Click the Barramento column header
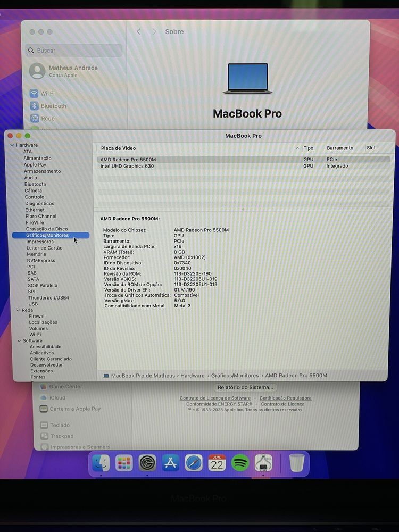The height and width of the screenshot is (532, 399). [340, 148]
